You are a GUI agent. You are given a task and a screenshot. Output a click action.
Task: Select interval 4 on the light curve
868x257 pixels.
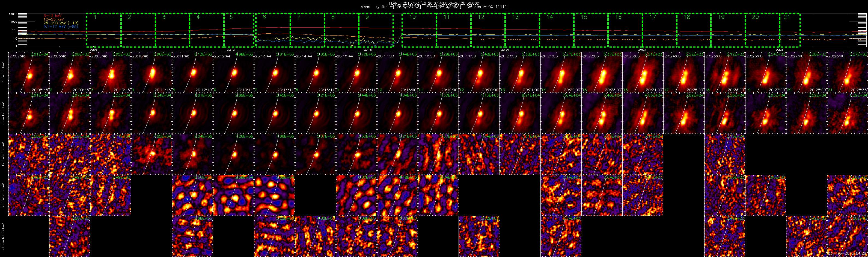point(207,30)
